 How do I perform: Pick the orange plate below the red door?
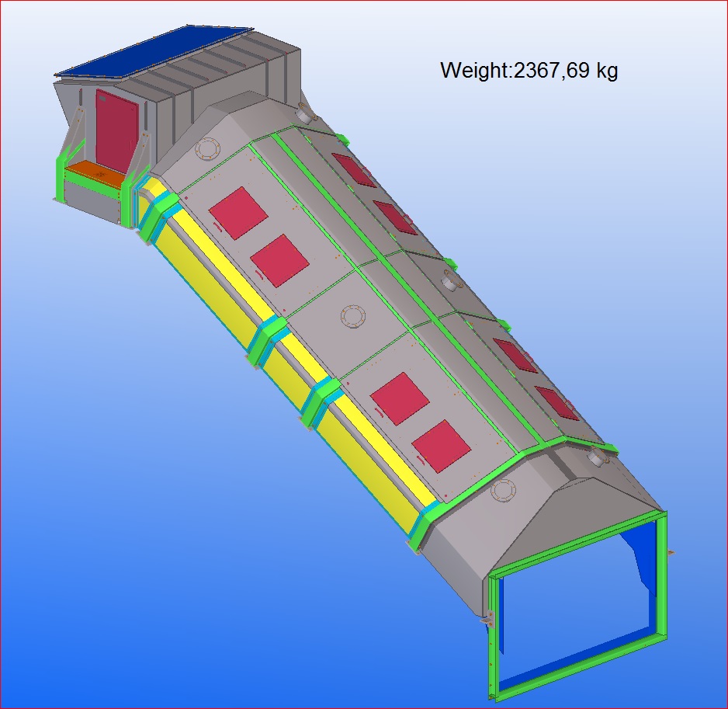coord(97,174)
